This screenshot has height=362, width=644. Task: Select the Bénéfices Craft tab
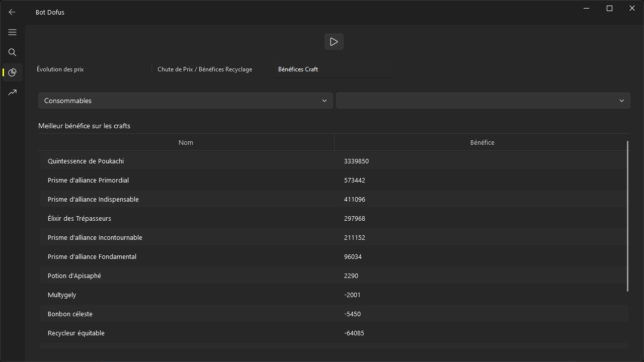pos(333,69)
